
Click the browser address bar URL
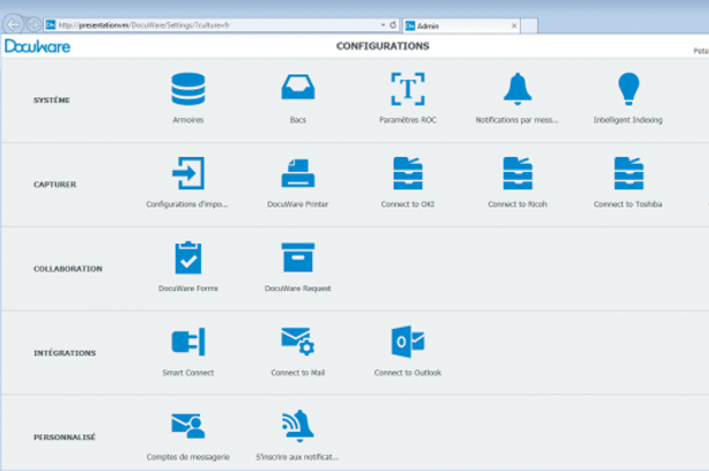pos(144,25)
